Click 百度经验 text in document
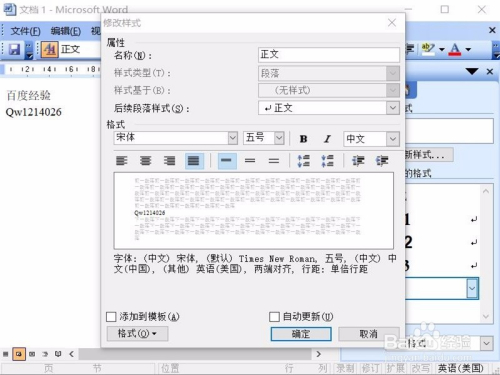The height and width of the screenshot is (375, 500). point(29,96)
